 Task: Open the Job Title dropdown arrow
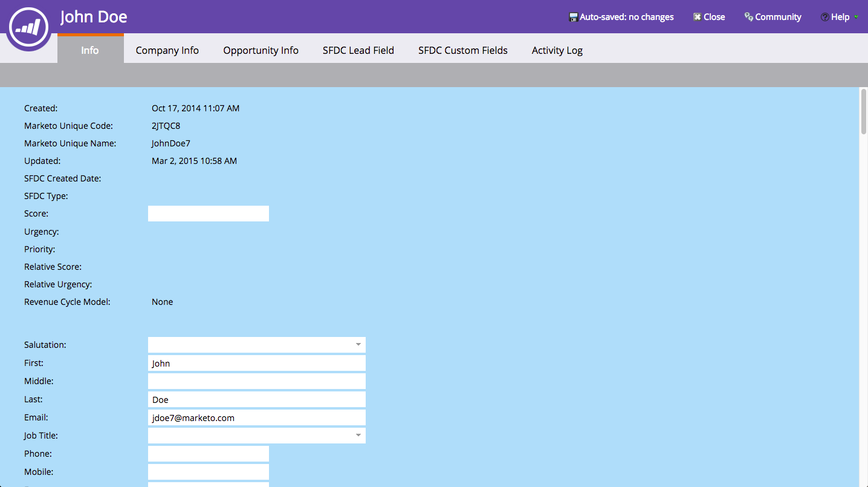point(358,436)
